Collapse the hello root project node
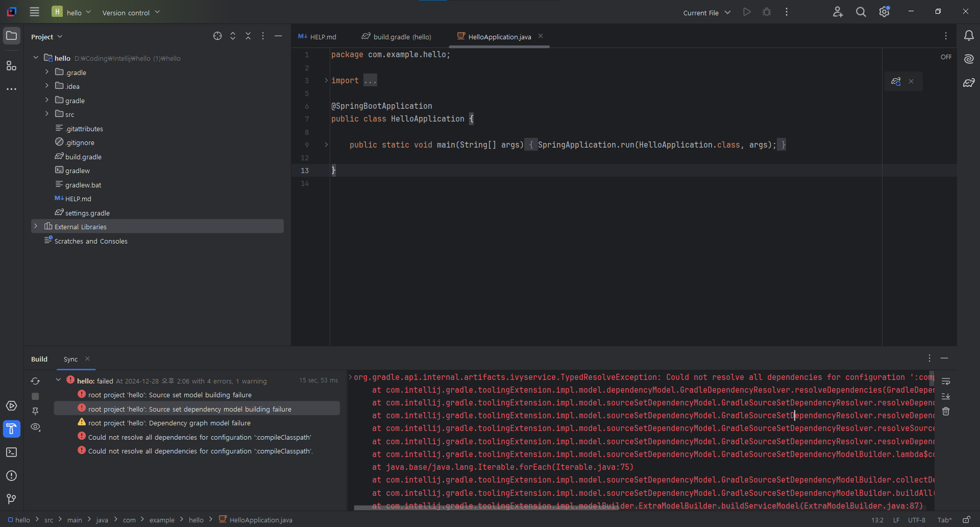This screenshot has width=980, height=527. click(x=36, y=58)
